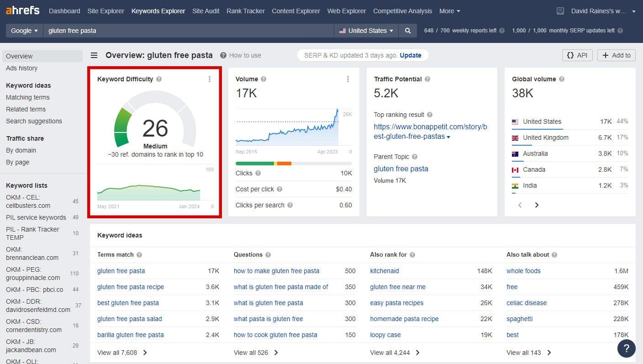Open Matching terms in sidebar
Viewport: 643px width, 364px height.
click(28, 97)
